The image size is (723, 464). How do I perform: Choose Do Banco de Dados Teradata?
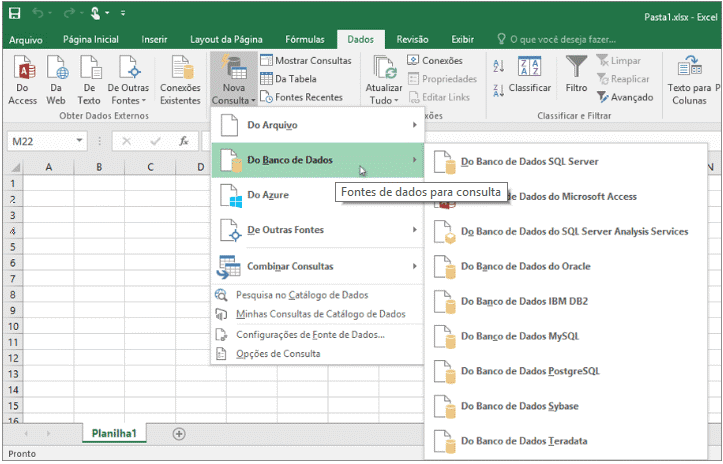pos(566,441)
